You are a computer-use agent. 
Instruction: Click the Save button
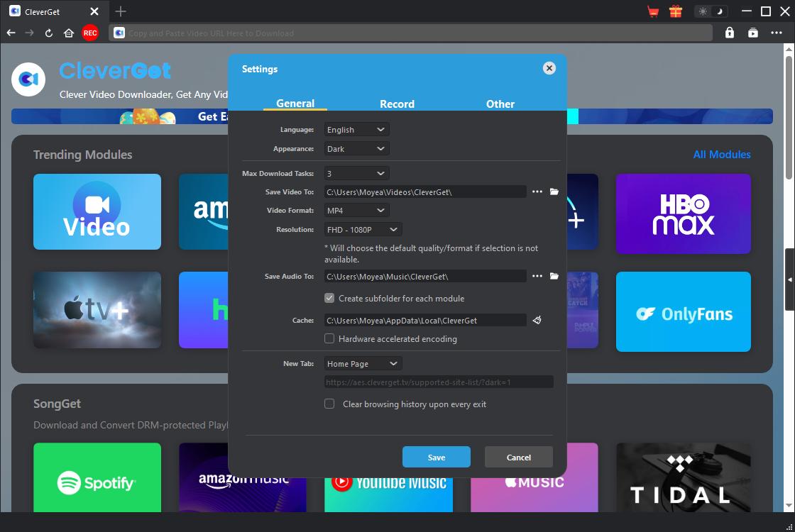tap(436, 458)
